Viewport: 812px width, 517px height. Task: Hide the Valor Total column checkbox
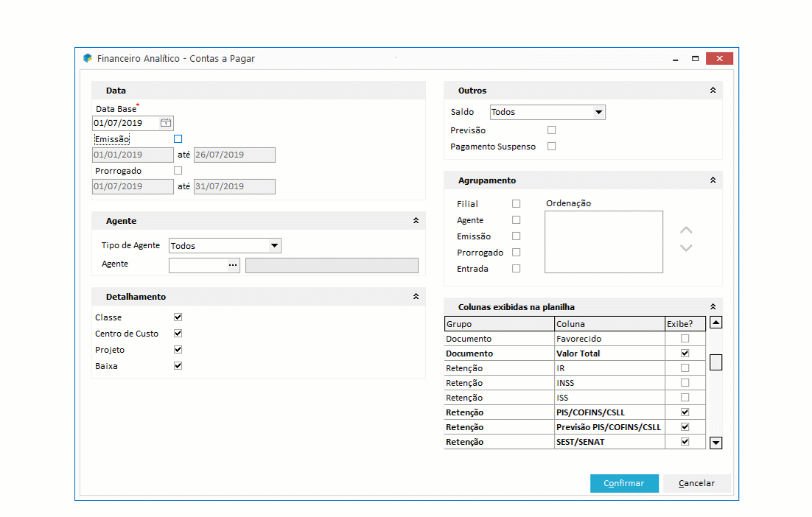685,353
